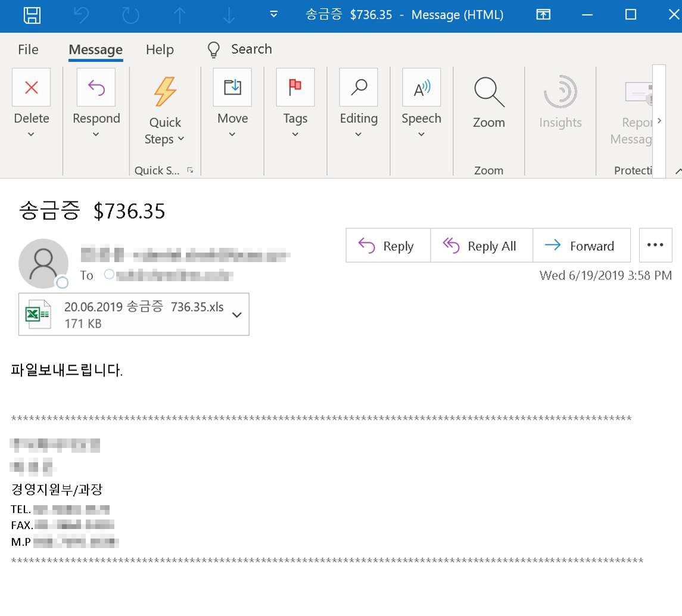Image resolution: width=682 pixels, height=616 pixels.
Task: Expand the attachment dropdown chevron
Action: pos(236,315)
